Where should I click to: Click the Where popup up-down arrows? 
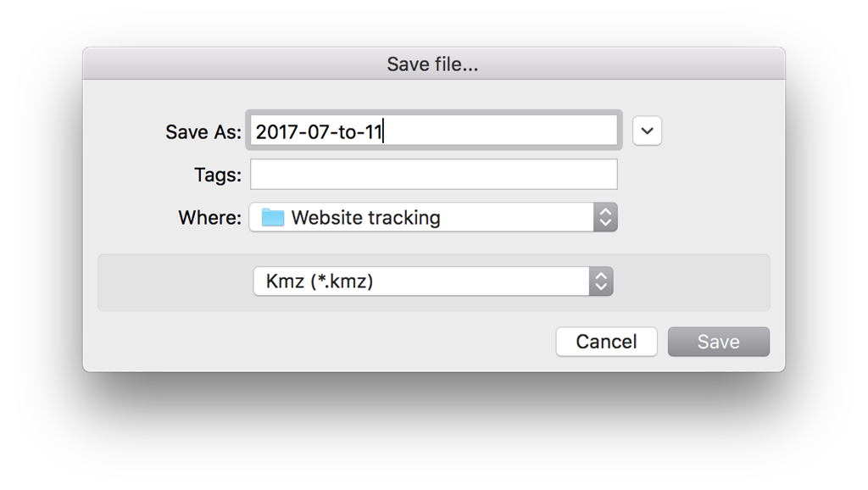(605, 217)
